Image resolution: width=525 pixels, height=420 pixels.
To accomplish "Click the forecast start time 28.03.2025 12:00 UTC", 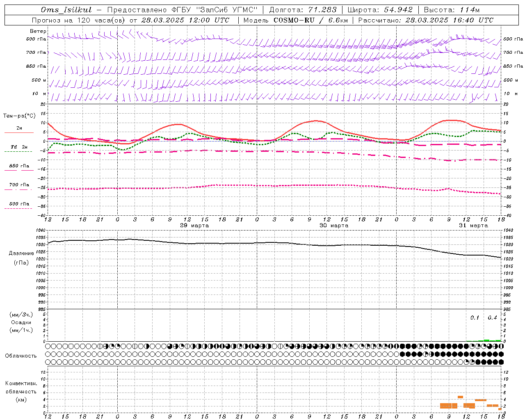I will coord(185,20).
